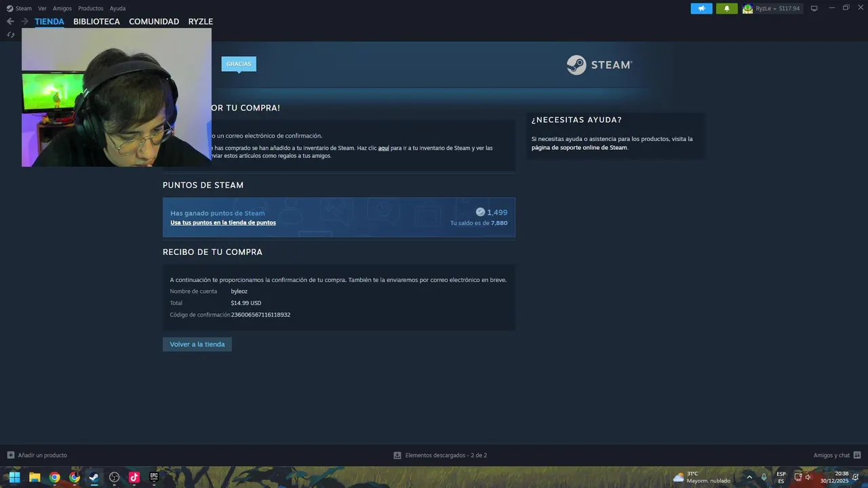Click the RyzLe profile avatar icon
Viewport: 868px width, 488px height.
pyautogui.click(x=748, y=8)
